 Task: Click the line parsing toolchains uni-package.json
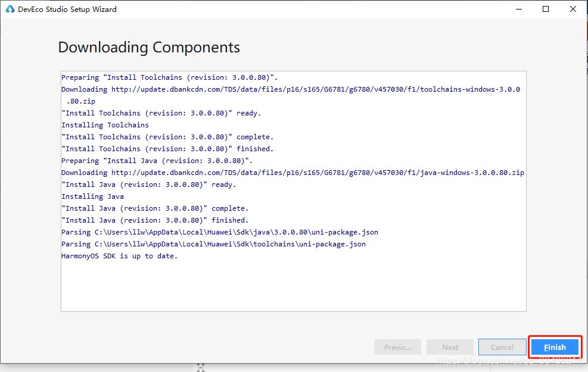213,244
